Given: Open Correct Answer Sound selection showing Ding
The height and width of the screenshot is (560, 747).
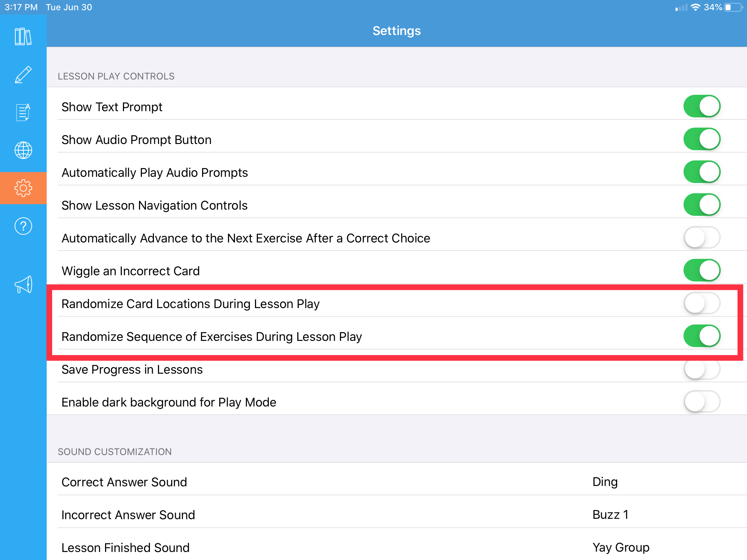Looking at the screenshot, I should click(397, 482).
